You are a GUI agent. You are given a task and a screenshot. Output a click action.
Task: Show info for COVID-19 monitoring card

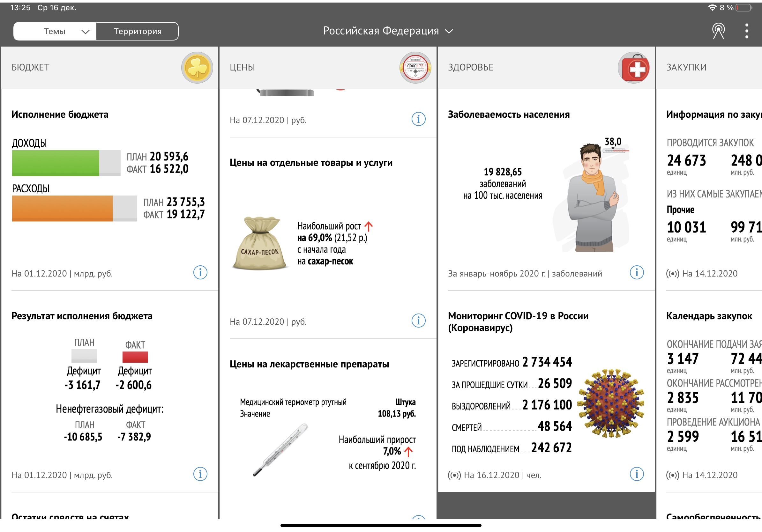coord(636,474)
